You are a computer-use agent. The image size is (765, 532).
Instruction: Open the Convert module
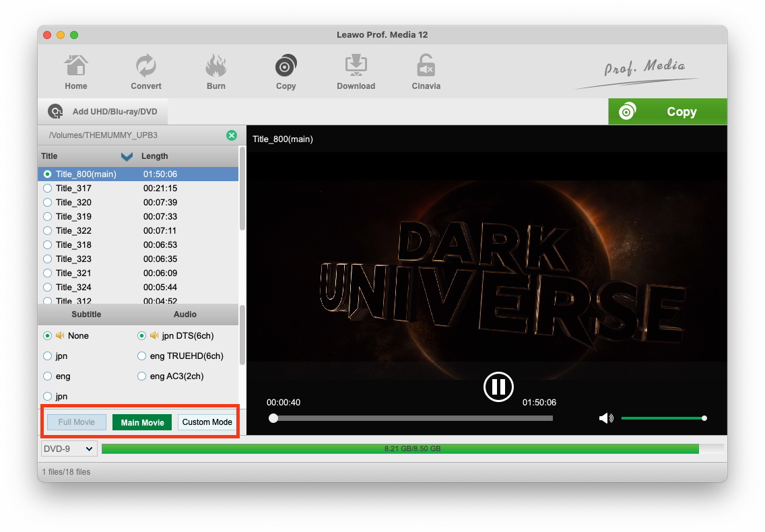coord(146,72)
